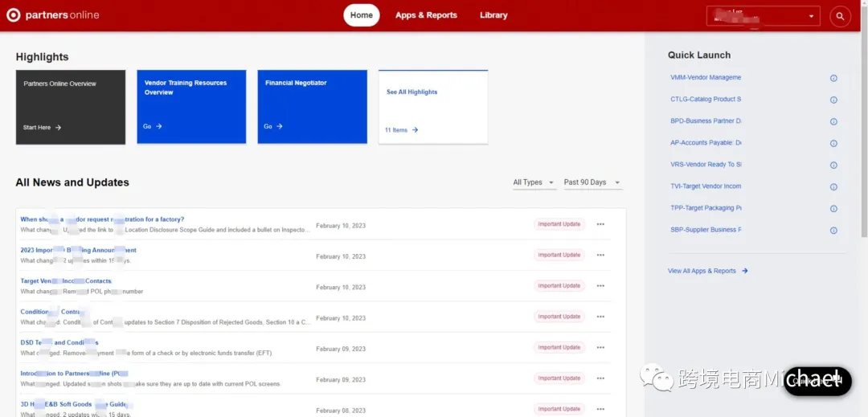Open more options for Introduction to Partners Online

click(600, 378)
